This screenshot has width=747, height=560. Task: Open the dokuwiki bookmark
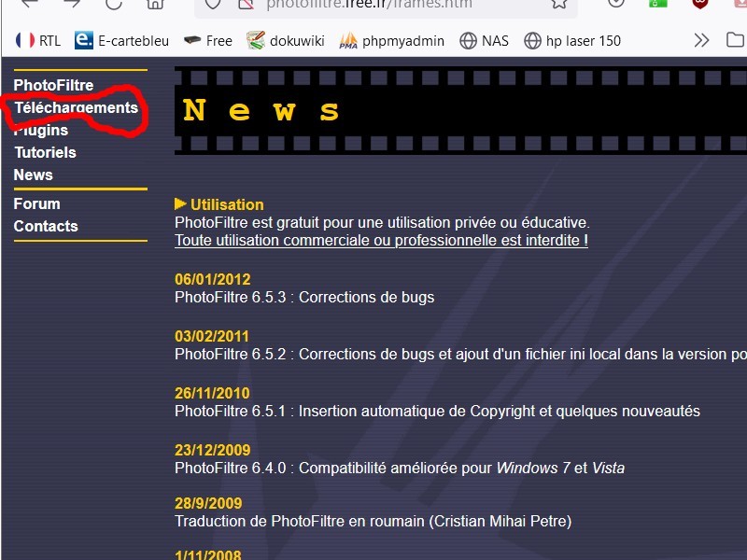(287, 40)
